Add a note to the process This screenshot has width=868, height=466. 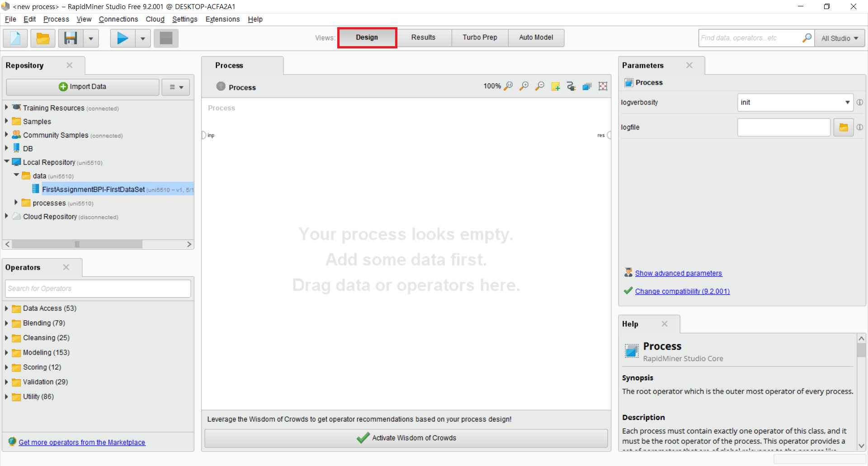[x=556, y=86]
